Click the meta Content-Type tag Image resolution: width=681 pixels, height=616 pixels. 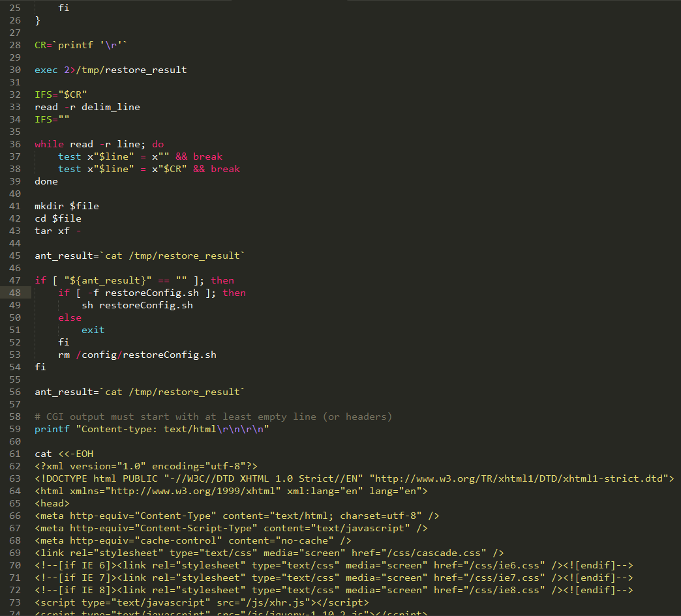(x=237, y=516)
